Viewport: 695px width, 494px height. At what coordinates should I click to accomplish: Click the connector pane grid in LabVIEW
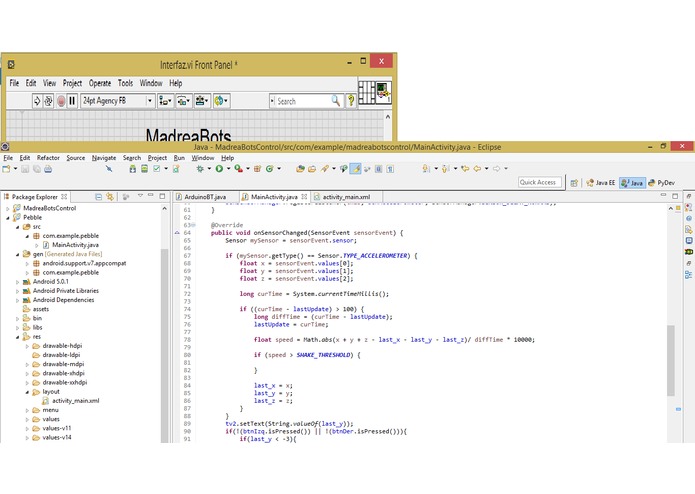pos(367,92)
